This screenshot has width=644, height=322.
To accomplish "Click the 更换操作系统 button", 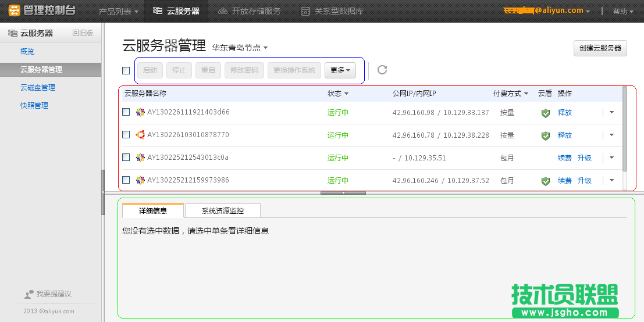I will (x=294, y=70).
